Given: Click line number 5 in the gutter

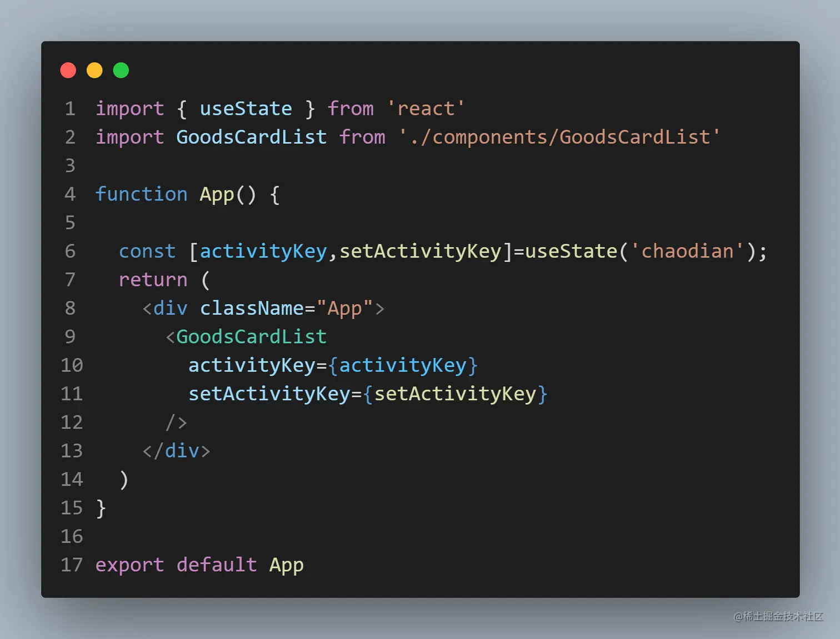Looking at the screenshot, I should tap(70, 223).
